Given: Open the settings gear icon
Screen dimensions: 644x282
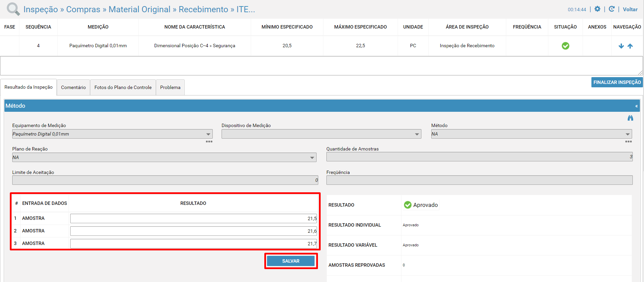Looking at the screenshot, I should 598,9.
